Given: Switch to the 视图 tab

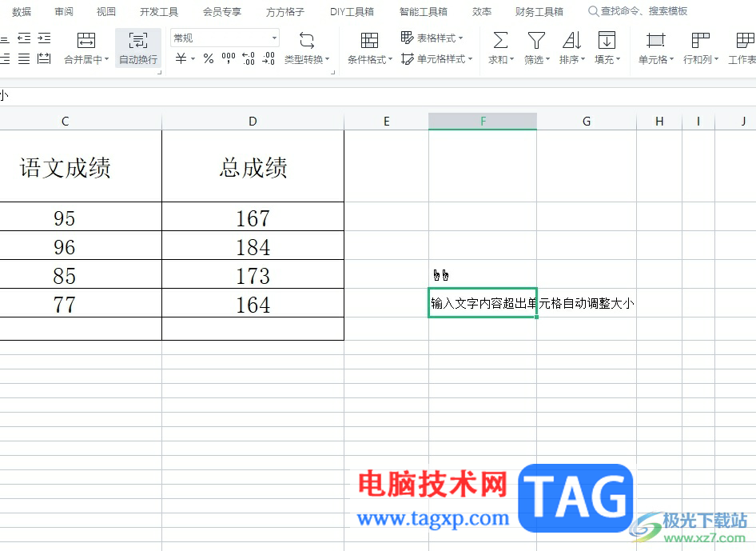Looking at the screenshot, I should coord(106,11).
